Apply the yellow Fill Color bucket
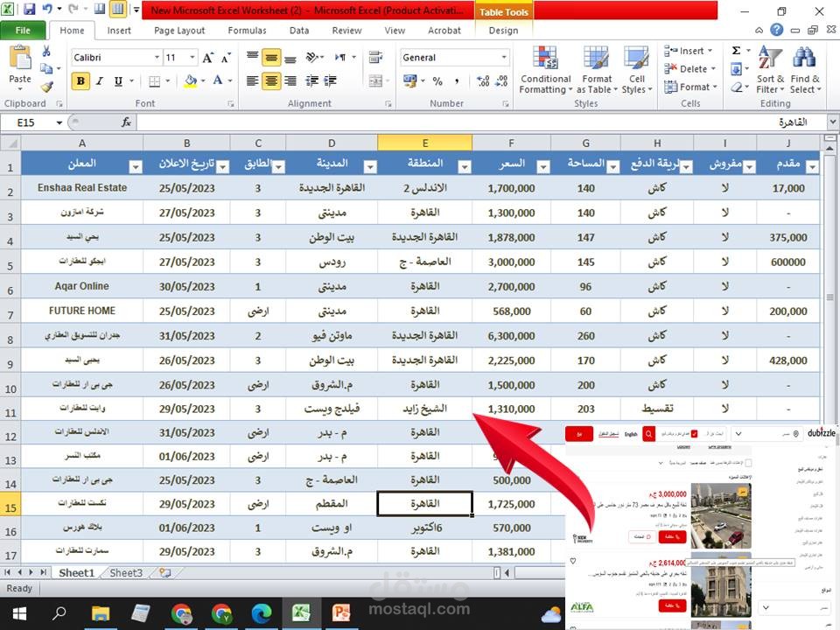This screenshot has width=840, height=630. 190,80
